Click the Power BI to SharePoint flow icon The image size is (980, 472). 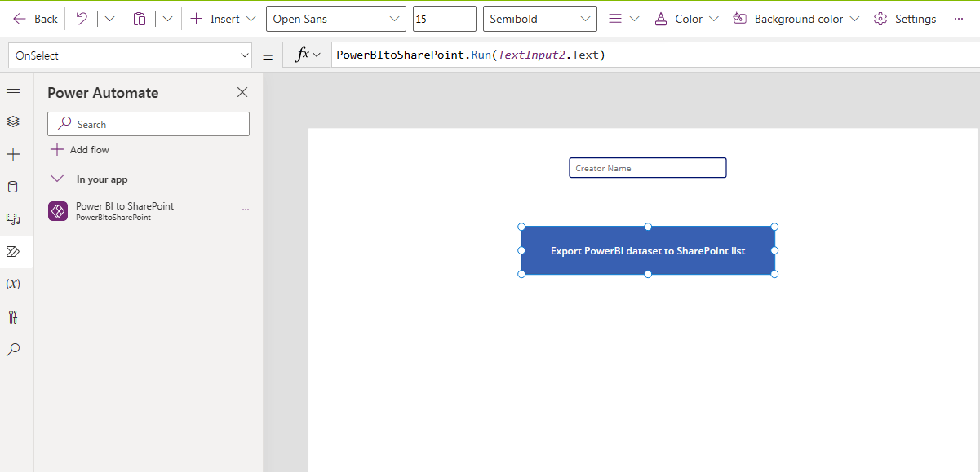tap(58, 211)
